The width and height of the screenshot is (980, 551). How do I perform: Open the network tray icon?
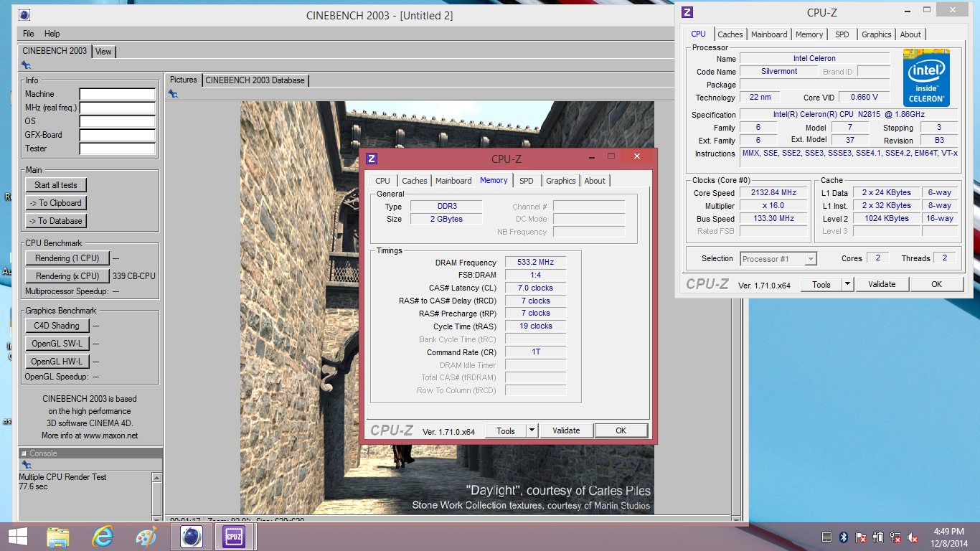pyautogui.click(x=895, y=537)
